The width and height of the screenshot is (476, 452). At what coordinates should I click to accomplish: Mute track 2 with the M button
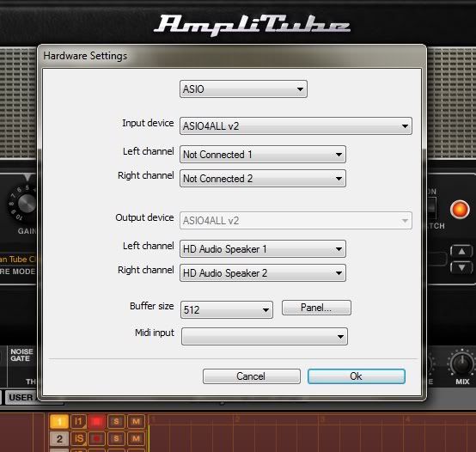pos(136,439)
